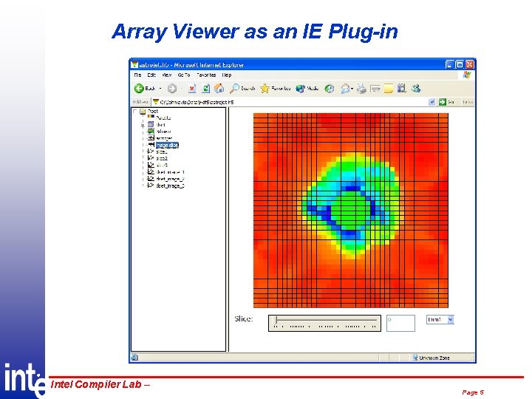Select the Root folder icon
This screenshot has width=532, height=399.
click(x=143, y=111)
